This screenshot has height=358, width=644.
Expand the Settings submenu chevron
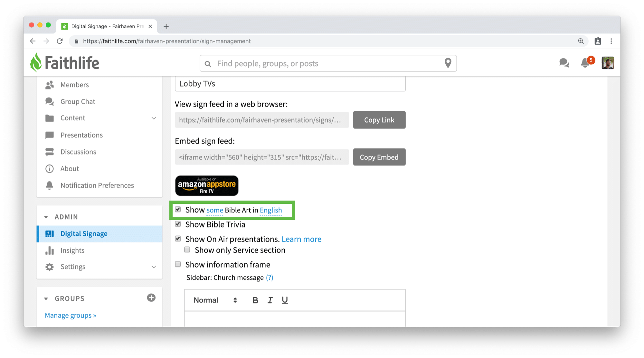(x=154, y=267)
